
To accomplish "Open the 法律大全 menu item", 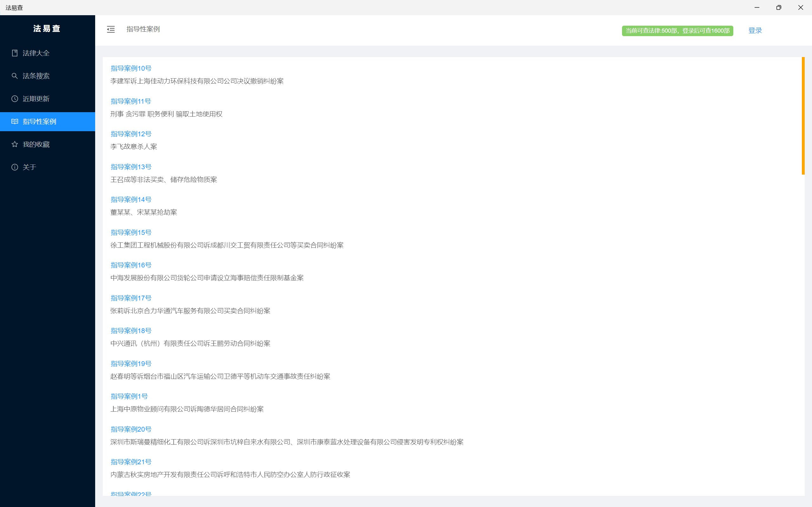I will 36,53.
